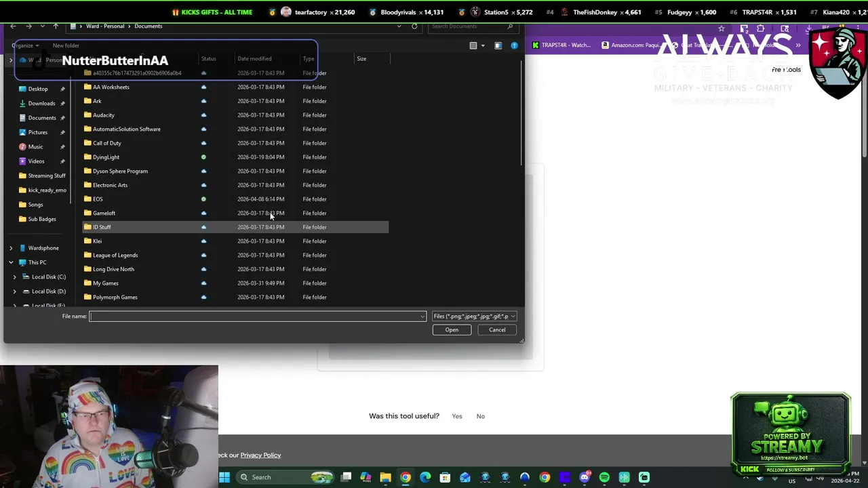Sort by Size column header
Image resolution: width=868 pixels, height=488 pixels.
click(x=361, y=59)
